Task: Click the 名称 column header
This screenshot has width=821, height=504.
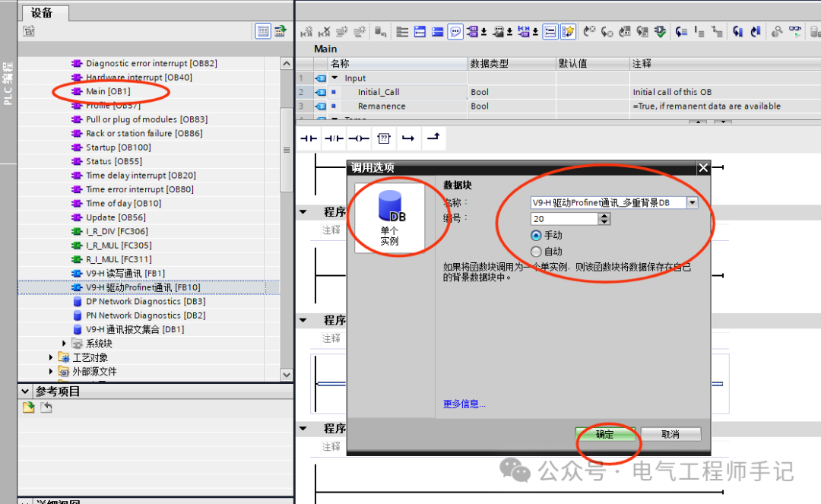Action: tap(398, 63)
